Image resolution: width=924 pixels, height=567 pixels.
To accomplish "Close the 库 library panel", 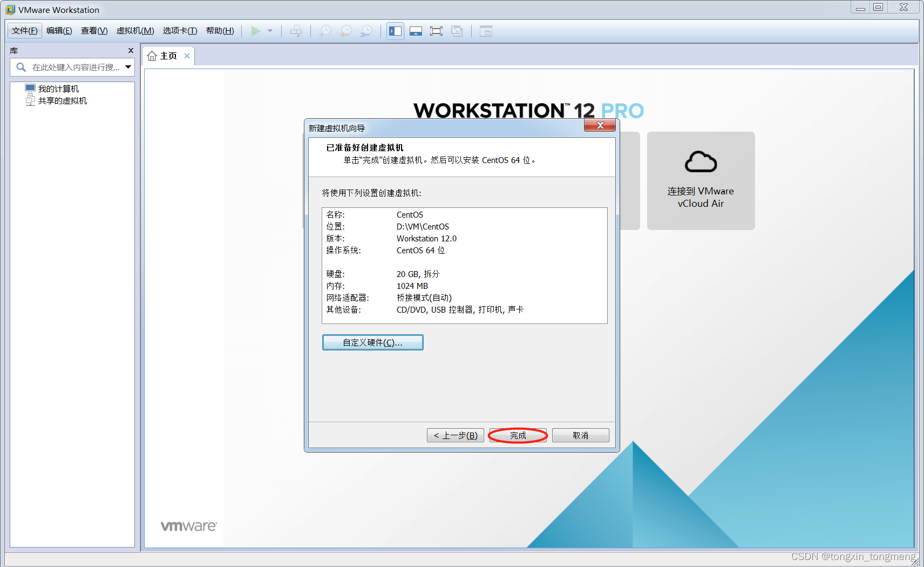I will (x=131, y=50).
